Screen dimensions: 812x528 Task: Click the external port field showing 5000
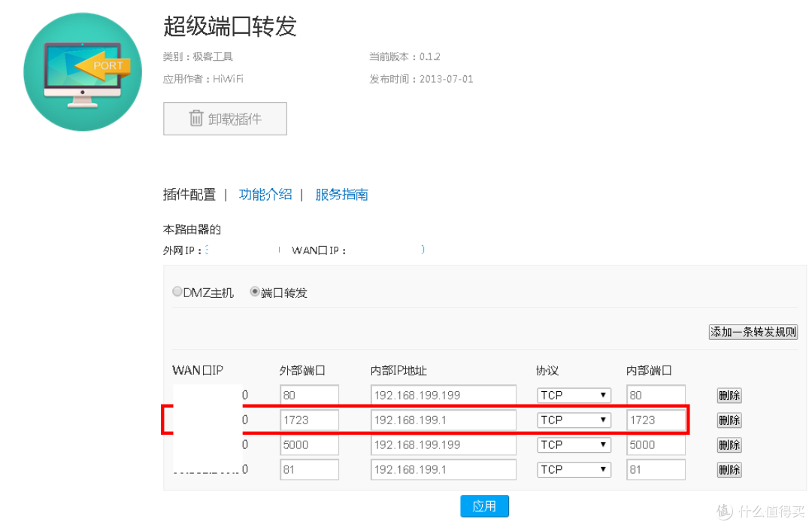click(x=309, y=445)
